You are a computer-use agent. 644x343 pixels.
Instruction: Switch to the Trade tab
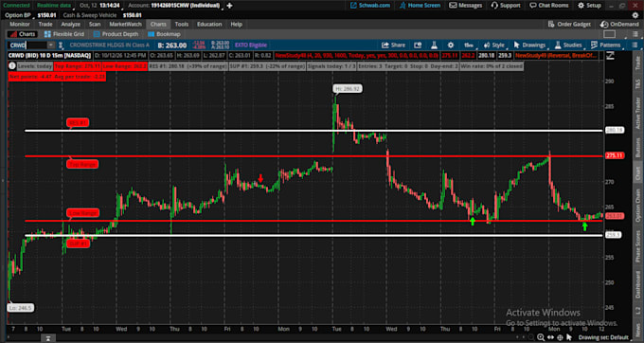(x=45, y=25)
